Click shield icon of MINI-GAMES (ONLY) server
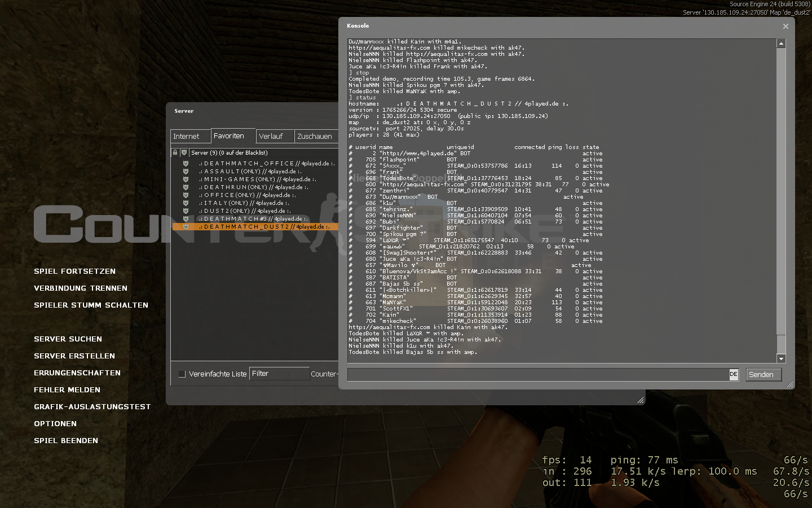This screenshot has height=508, width=812. [x=186, y=179]
